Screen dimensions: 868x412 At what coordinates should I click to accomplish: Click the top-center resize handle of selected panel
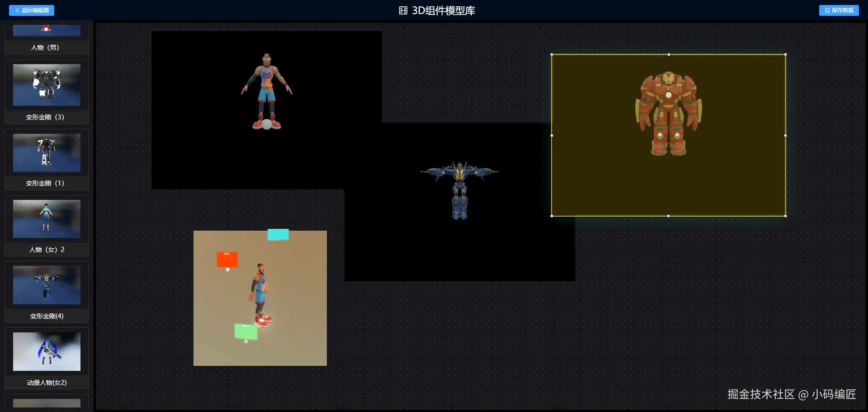click(x=669, y=54)
